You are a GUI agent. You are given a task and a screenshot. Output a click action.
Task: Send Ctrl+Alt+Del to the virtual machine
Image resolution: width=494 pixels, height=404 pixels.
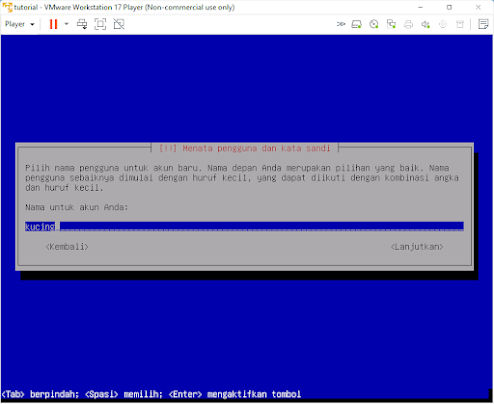coord(82,24)
